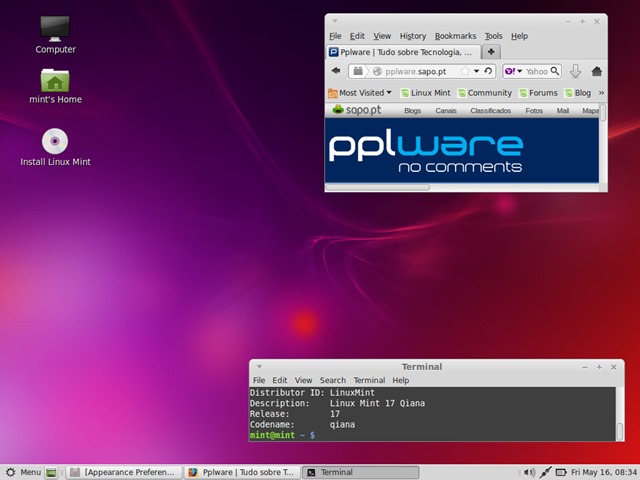
Task: Open the Firefox History menu
Action: tap(413, 36)
